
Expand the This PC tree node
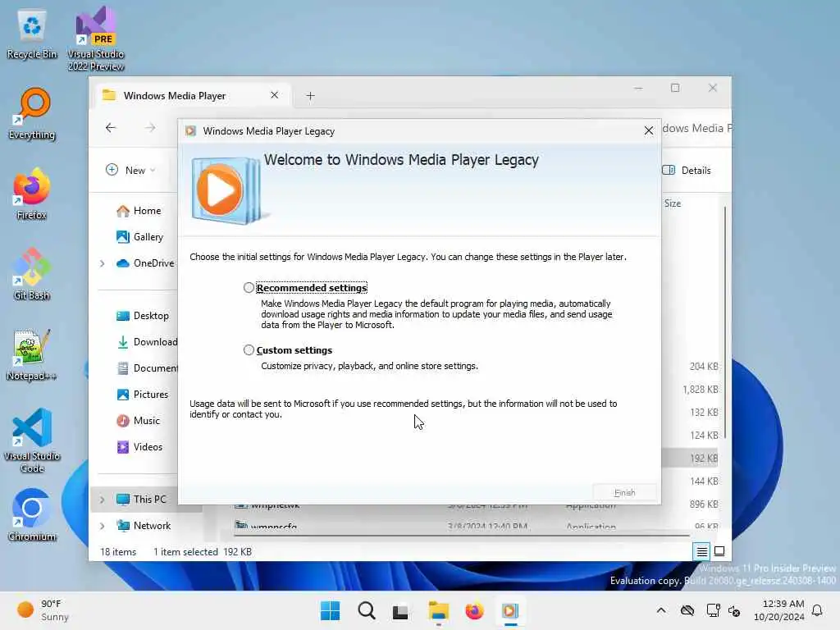(103, 500)
